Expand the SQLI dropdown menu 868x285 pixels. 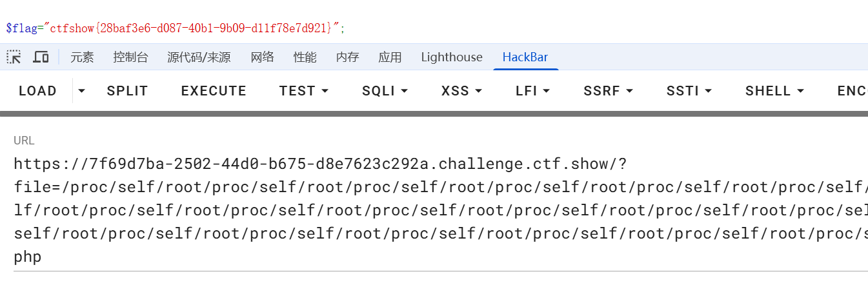[385, 91]
